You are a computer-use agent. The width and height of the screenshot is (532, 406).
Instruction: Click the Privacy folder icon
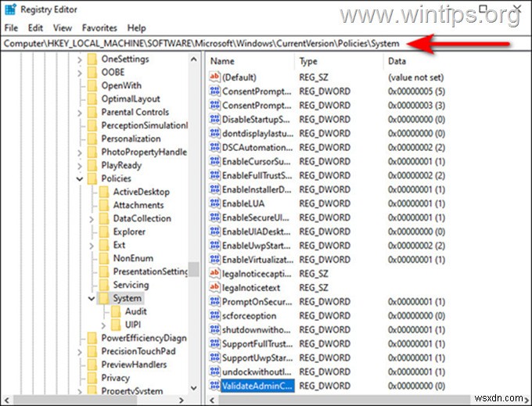pos(92,378)
